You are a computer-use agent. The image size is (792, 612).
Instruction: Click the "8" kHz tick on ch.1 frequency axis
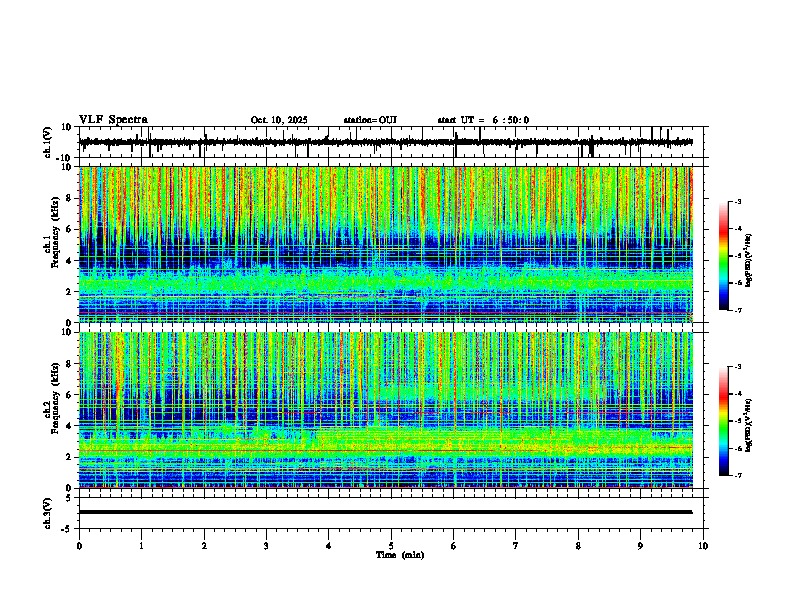tap(69, 198)
